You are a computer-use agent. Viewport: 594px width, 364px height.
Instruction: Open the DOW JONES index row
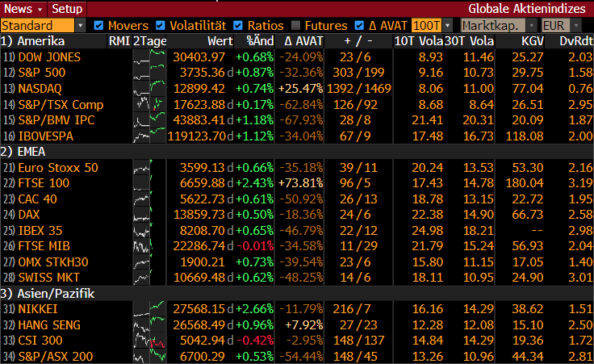[49, 57]
